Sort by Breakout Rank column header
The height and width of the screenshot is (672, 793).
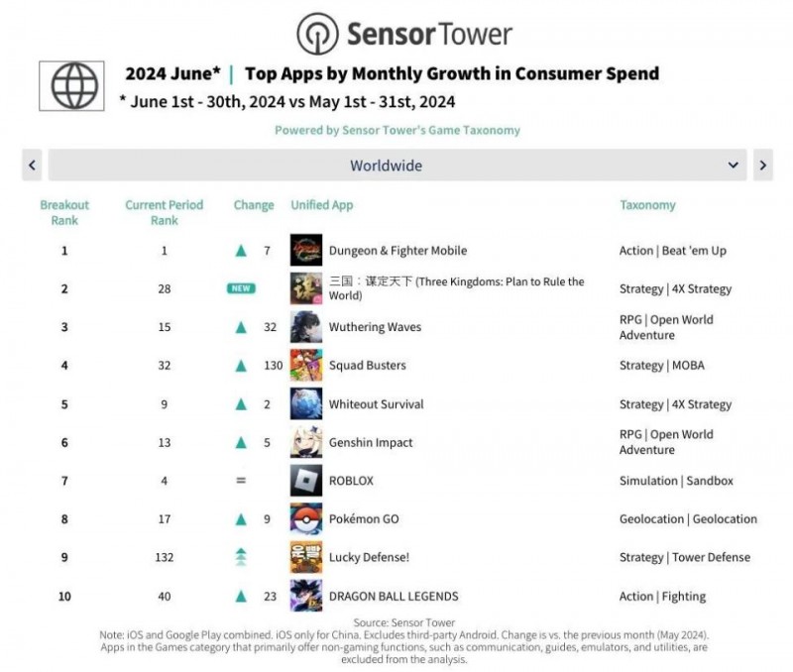tap(64, 212)
